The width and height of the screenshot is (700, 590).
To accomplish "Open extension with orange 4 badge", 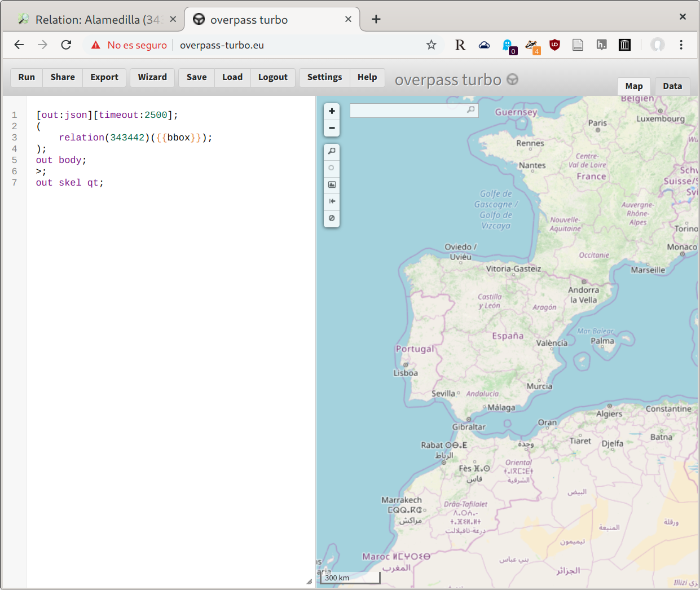I will (x=532, y=46).
